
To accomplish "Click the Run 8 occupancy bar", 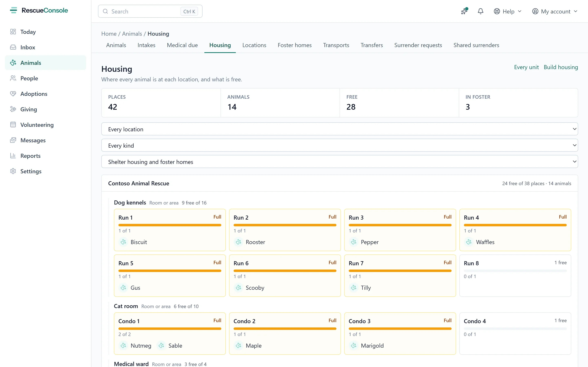I will tap(515, 271).
